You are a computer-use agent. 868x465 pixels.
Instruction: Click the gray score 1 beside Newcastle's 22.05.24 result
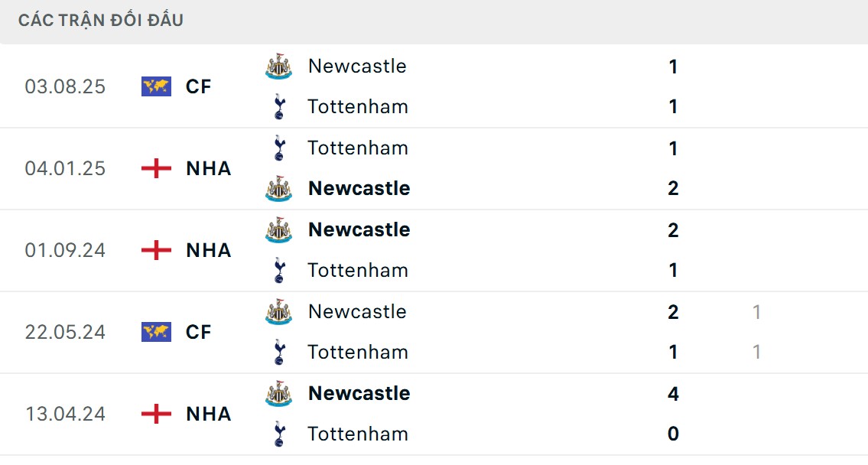coord(756,311)
